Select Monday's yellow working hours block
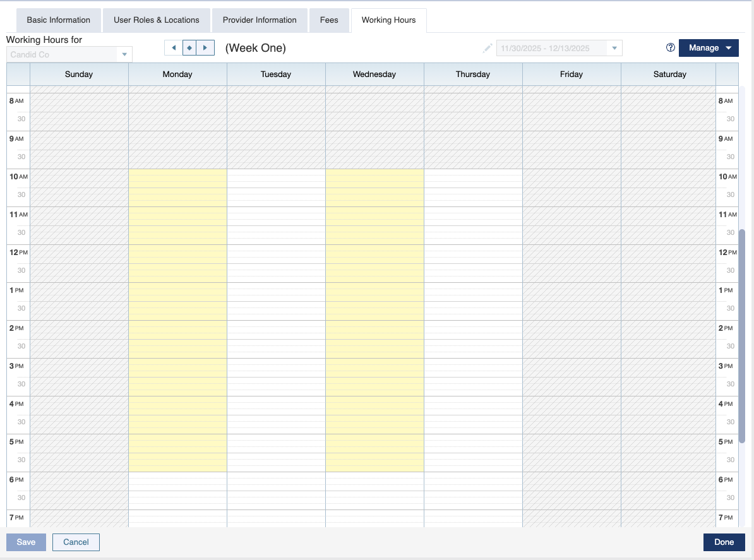This screenshot has width=754, height=560. click(177, 320)
